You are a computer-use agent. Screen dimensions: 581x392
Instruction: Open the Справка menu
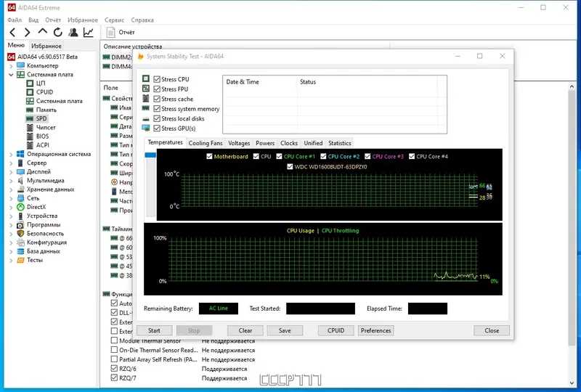[x=142, y=20]
